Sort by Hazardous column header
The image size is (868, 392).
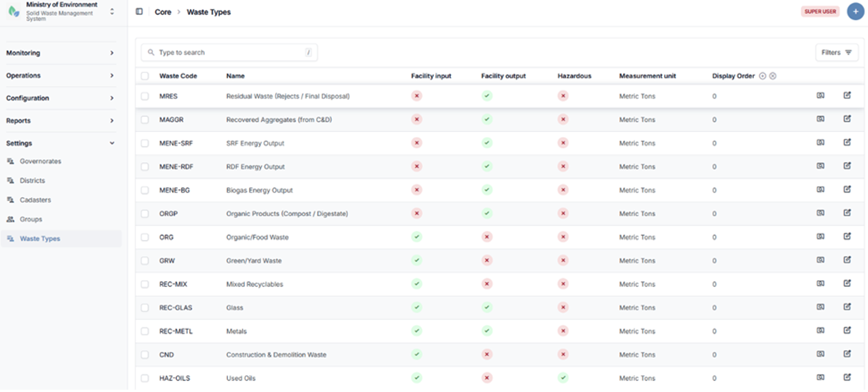tap(574, 76)
